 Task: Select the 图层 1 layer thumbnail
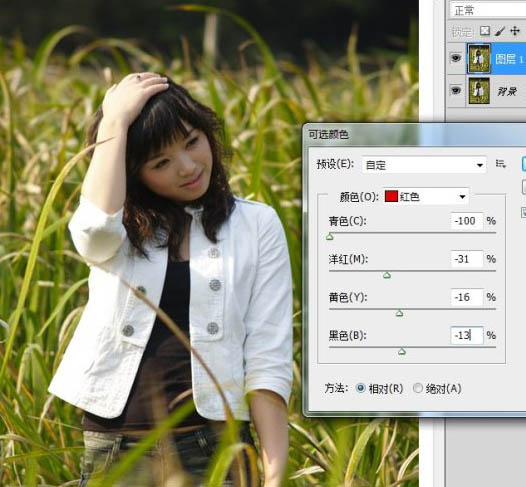[x=479, y=58]
